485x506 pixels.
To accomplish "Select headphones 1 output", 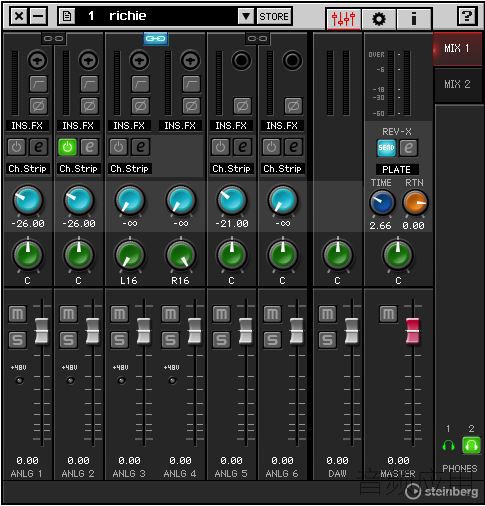I will click(448, 446).
